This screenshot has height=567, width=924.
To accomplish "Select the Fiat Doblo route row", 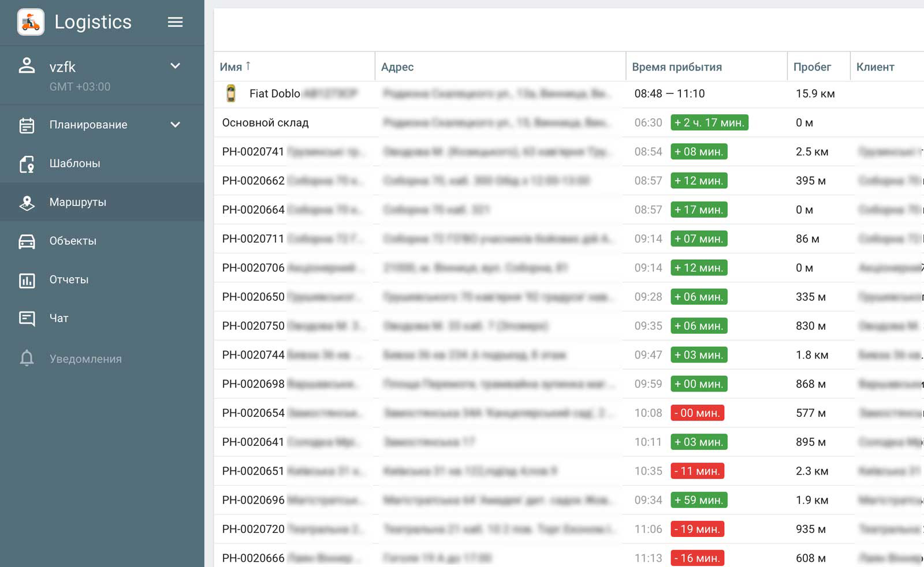I will point(569,94).
